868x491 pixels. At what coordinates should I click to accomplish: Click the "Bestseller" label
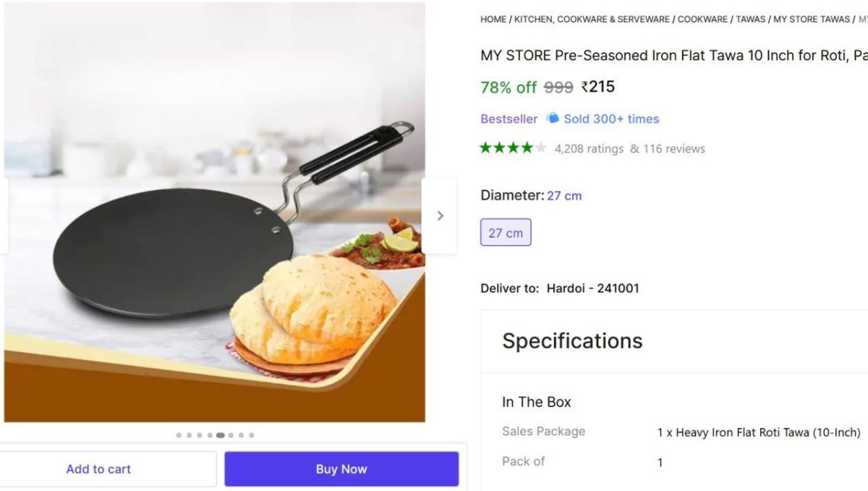509,119
